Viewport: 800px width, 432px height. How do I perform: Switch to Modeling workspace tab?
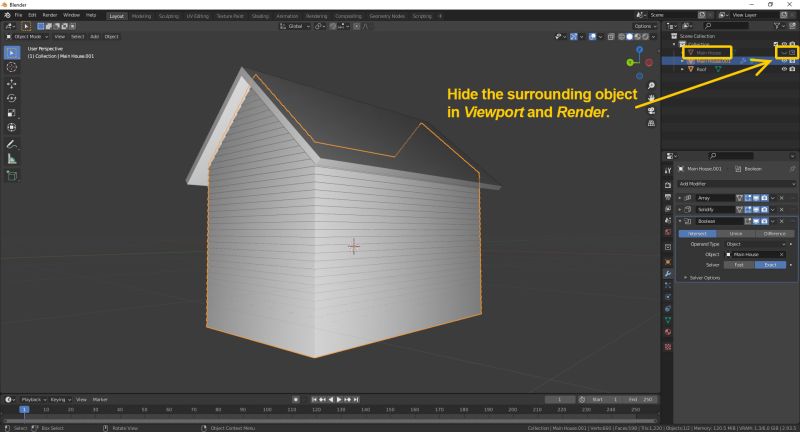coord(141,16)
